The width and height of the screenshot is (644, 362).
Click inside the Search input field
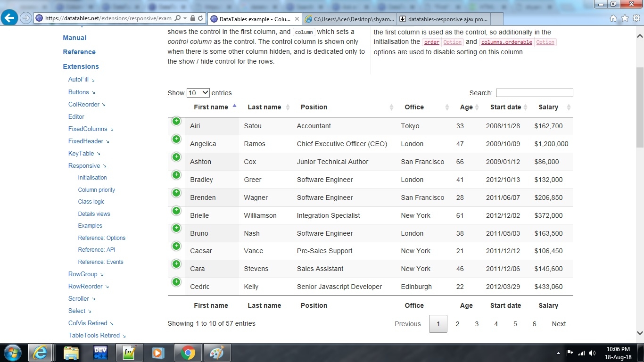click(534, 93)
